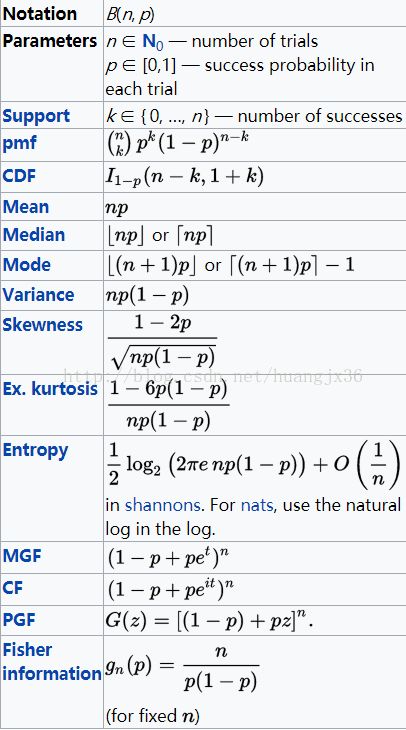Open the CDF link
Image resolution: width=406 pixels, height=730 pixels.
point(19,176)
